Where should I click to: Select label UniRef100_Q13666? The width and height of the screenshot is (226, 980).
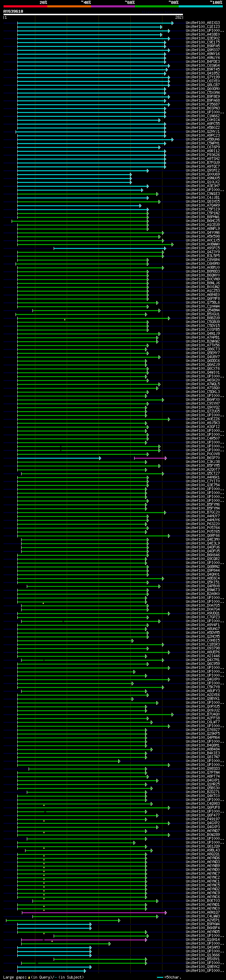point(203,955)
